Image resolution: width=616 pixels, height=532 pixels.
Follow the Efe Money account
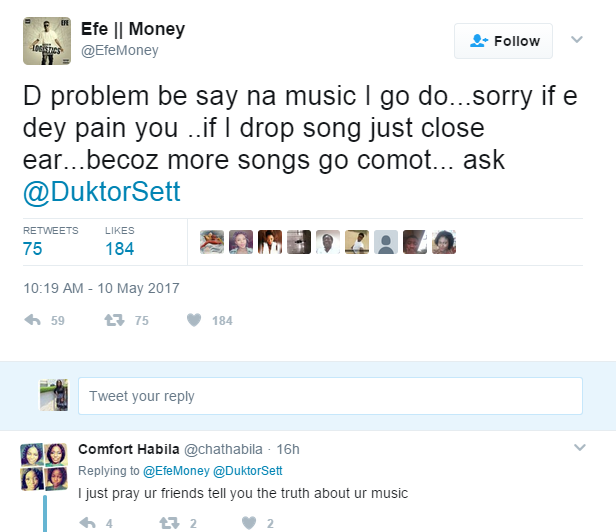click(x=503, y=41)
